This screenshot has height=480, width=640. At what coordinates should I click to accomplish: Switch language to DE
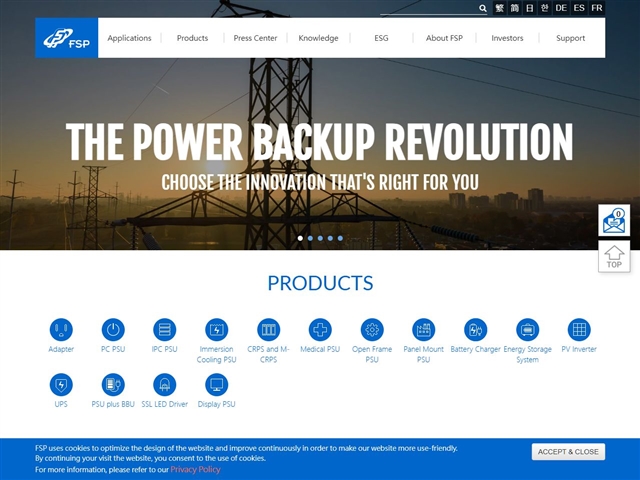click(x=561, y=8)
